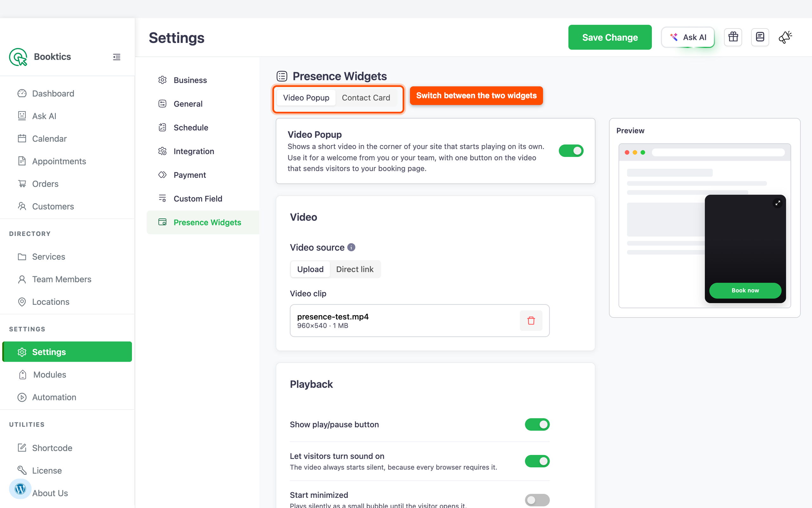The width and height of the screenshot is (812, 508).
Task: Switch to the Video Popup tab
Action: click(x=306, y=98)
